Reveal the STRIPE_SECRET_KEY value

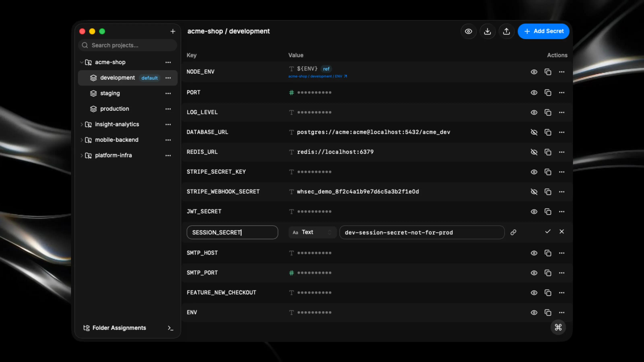click(x=534, y=172)
